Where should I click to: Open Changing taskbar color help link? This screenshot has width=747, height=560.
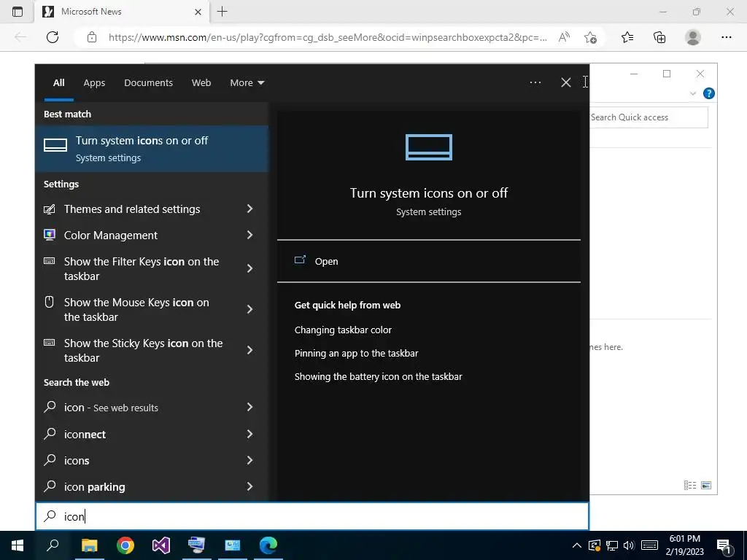pyautogui.click(x=343, y=330)
